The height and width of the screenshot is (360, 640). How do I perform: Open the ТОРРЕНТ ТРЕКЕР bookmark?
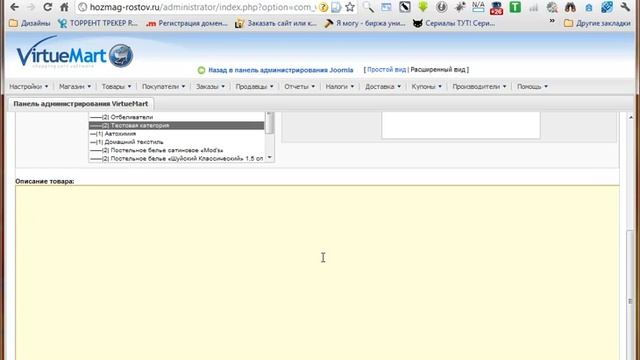point(98,23)
